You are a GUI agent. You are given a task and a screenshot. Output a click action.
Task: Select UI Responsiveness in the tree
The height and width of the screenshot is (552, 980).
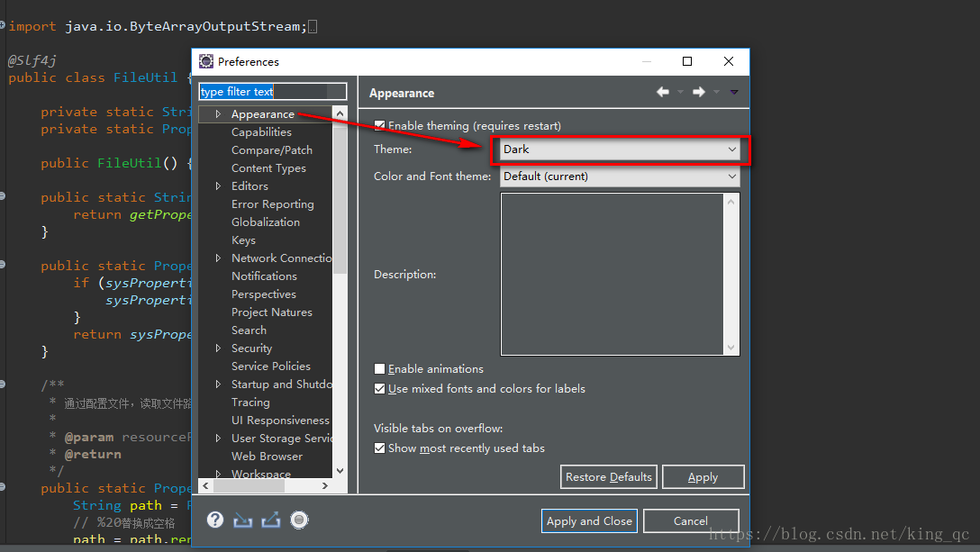(280, 421)
